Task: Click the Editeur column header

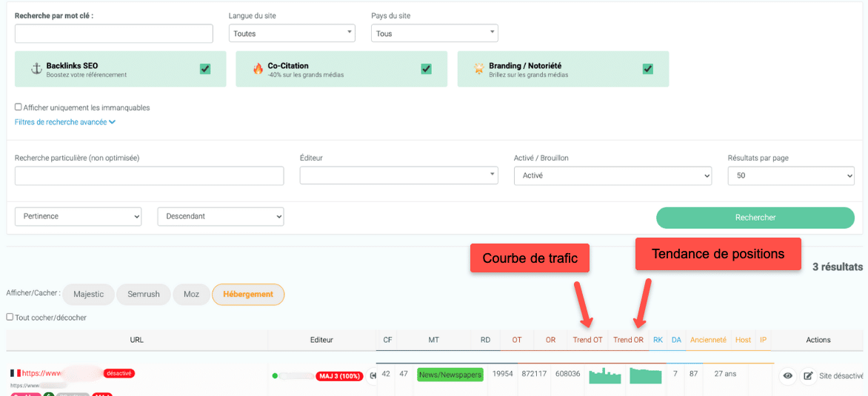Action: coord(321,340)
